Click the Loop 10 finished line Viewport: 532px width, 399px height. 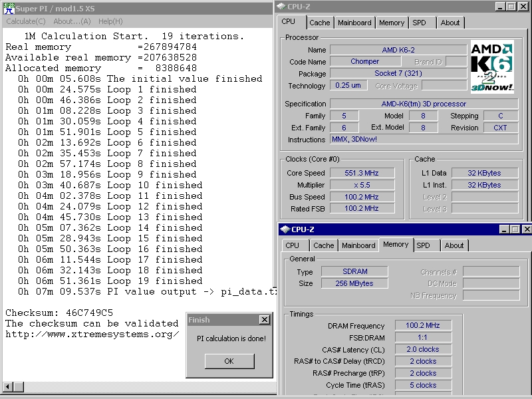[x=110, y=186]
